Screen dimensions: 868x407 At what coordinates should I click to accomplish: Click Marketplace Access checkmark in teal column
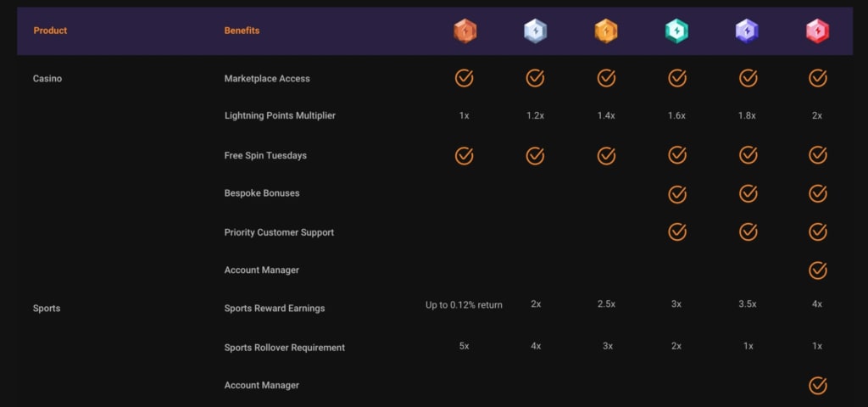(x=677, y=78)
